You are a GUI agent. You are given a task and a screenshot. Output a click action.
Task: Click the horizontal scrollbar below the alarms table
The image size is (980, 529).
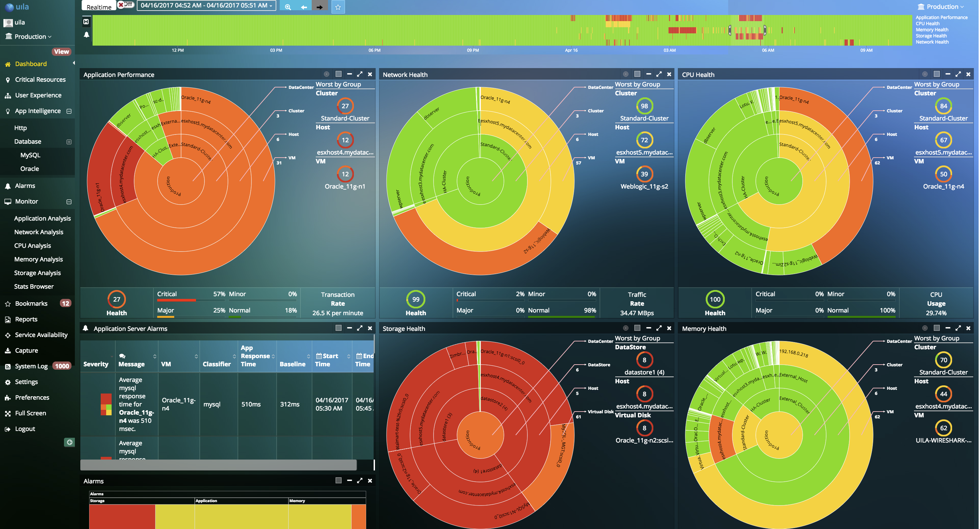219,465
